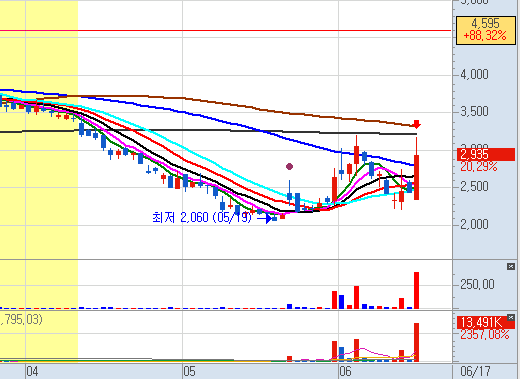Click the 06 month axis label
The width and height of the screenshot is (520, 379).
(x=345, y=371)
